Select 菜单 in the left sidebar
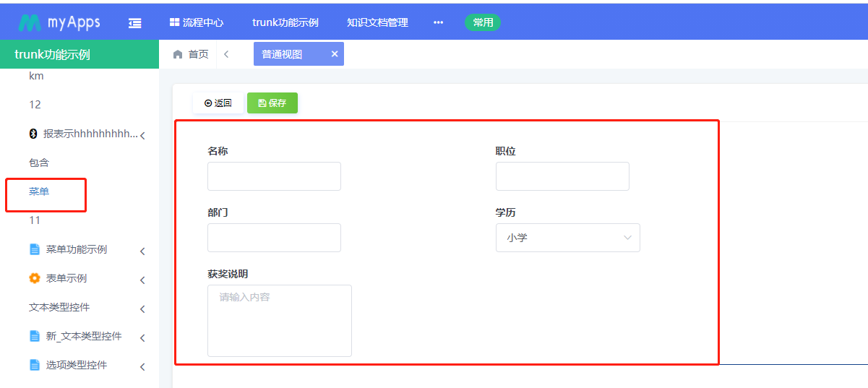This screenshot has width=868, height=388. [x=39, y=191]
